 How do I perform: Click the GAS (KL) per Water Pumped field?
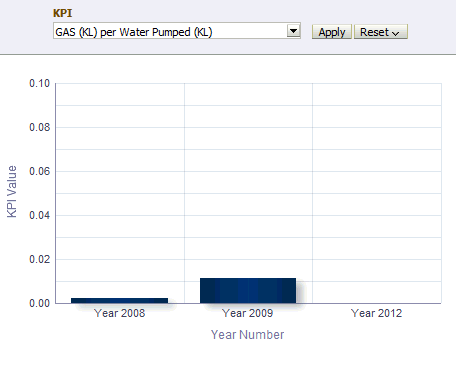177,31
